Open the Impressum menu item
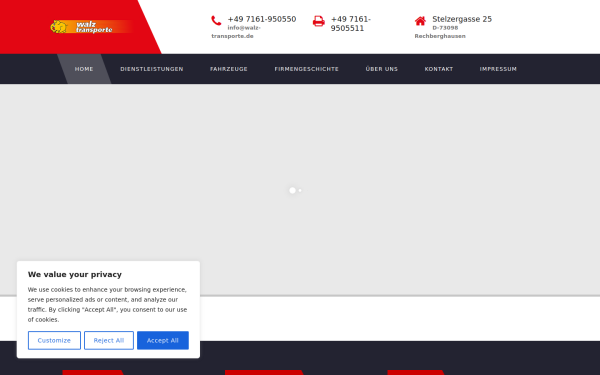Viewport: 600px width, 375px height. (498, 69)
